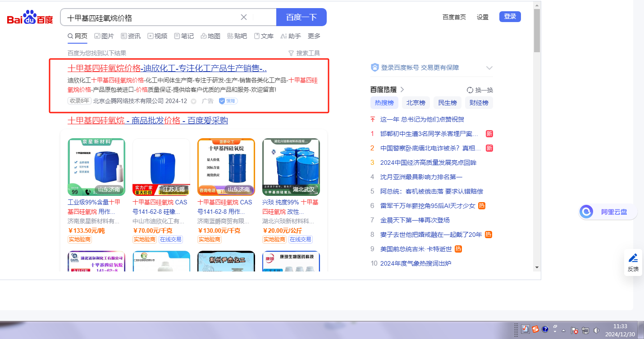Click the Sogou input method tray icon

pos(535,330)
